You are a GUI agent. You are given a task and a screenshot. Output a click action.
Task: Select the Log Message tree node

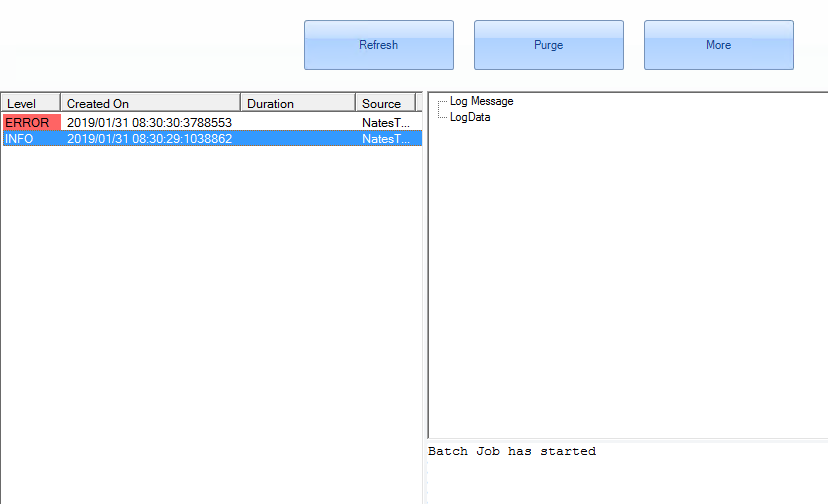tap(482, 101)
